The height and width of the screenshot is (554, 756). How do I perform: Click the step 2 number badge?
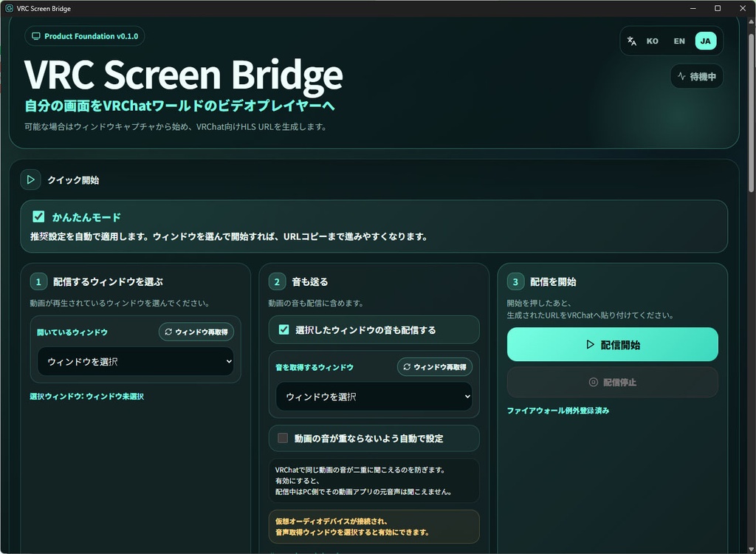pos(277,282)
